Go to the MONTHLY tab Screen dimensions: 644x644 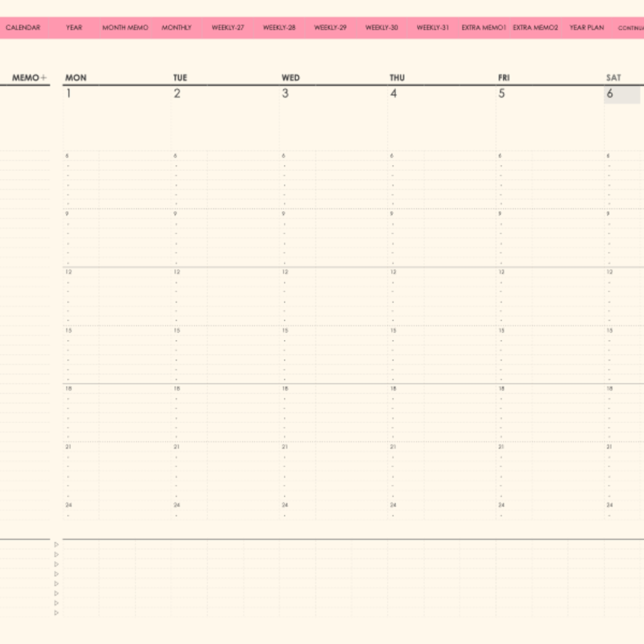pyautogui.click(x=176, y=27)
